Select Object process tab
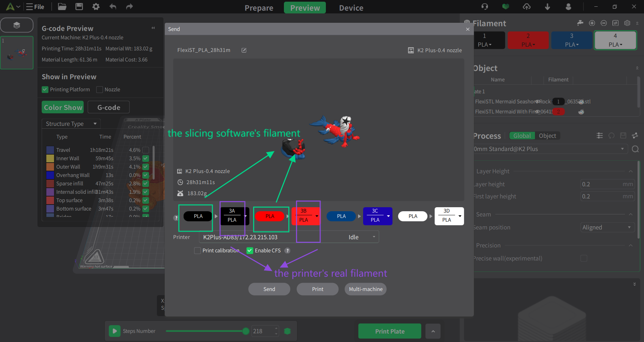Viewport: 644px width, 342px height. pos(547,135)
